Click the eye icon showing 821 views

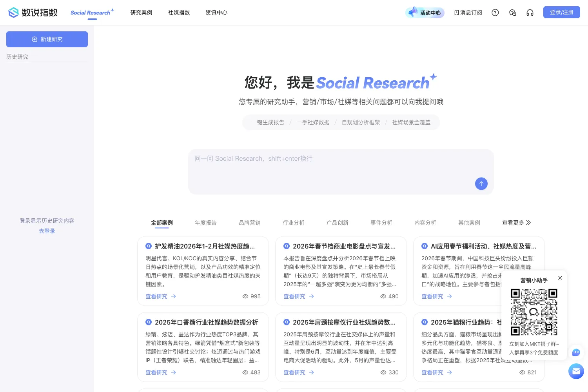tap(522, 372)
